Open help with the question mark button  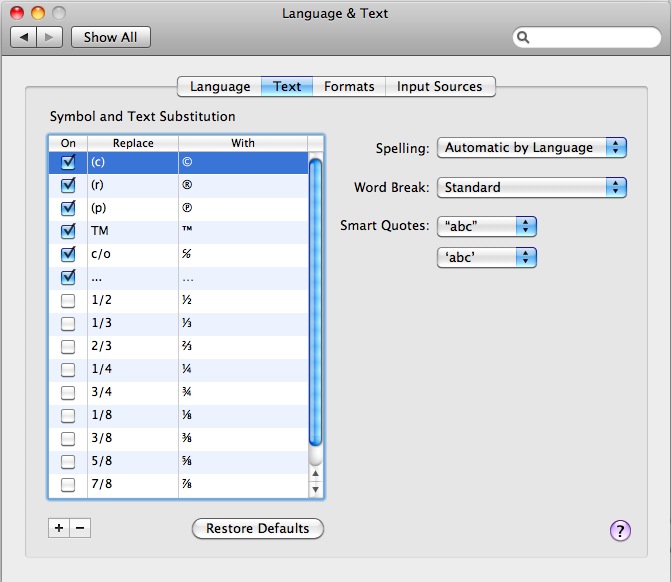(x=620, y=531)
